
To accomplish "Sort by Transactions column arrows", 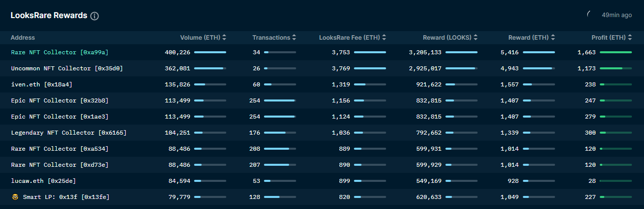I will click(294, 38).
